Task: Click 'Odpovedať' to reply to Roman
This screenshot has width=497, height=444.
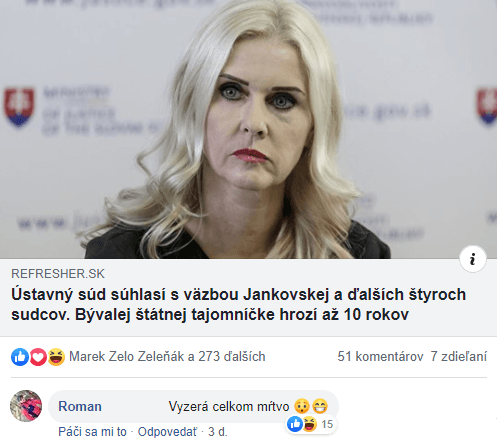Action: point(167,432)
